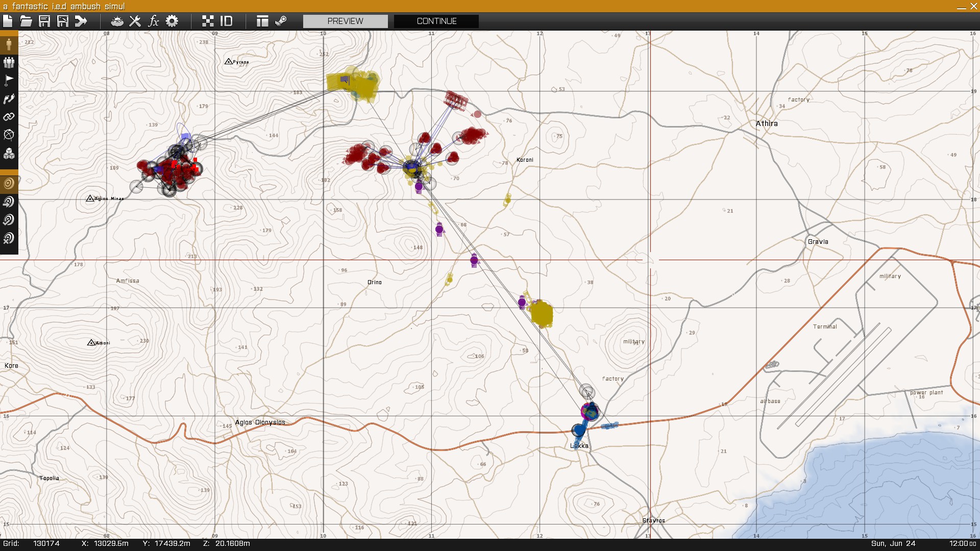
Task: Select the Waypoints footprints mode
Action: (9, 99)
